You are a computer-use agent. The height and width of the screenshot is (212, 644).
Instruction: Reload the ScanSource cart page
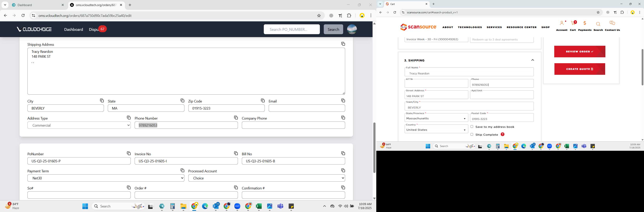[x=395, y=12]
